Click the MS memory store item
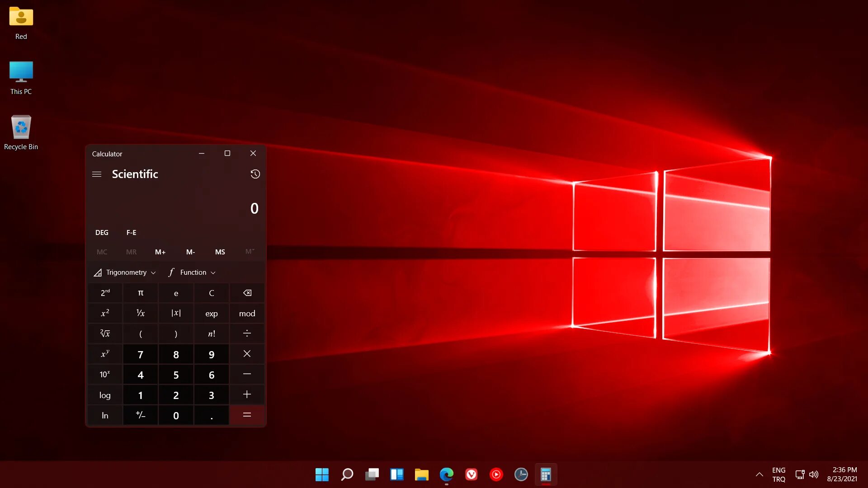 220,252
